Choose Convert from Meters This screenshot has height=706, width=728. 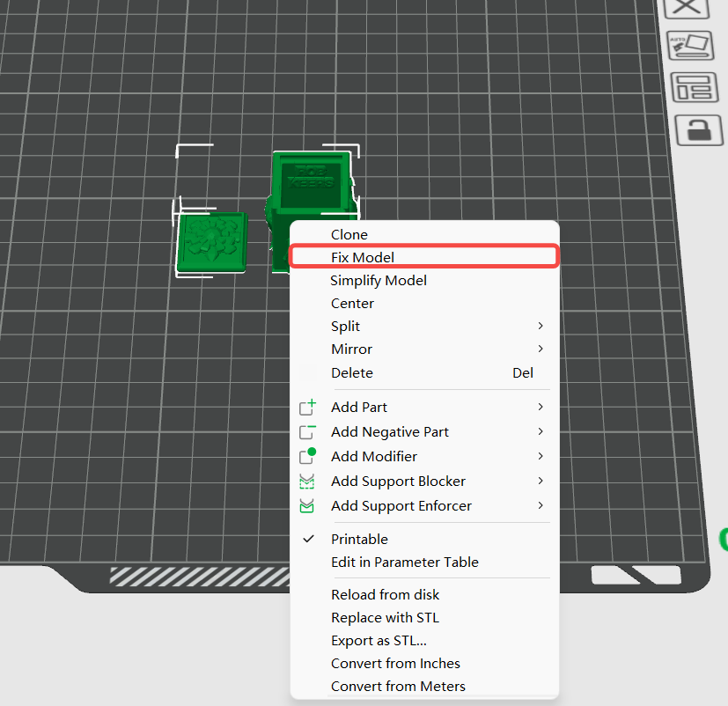pyautogui.click(x=424, y=686)
